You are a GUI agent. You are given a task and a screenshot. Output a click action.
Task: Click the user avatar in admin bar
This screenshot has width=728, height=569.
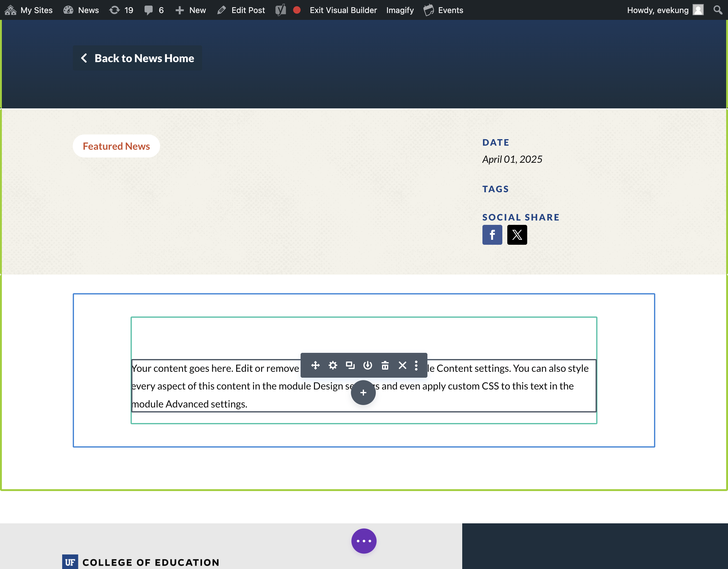[x=698, y=10]
